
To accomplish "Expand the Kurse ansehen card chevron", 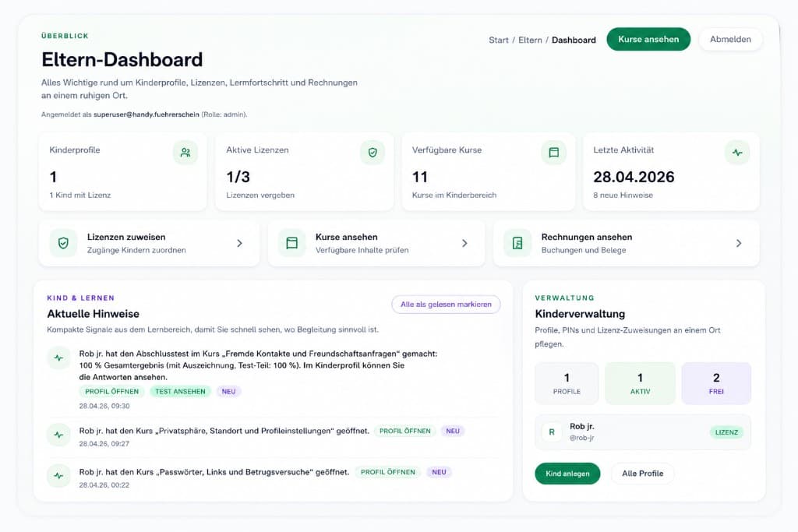I will (467, 243).
